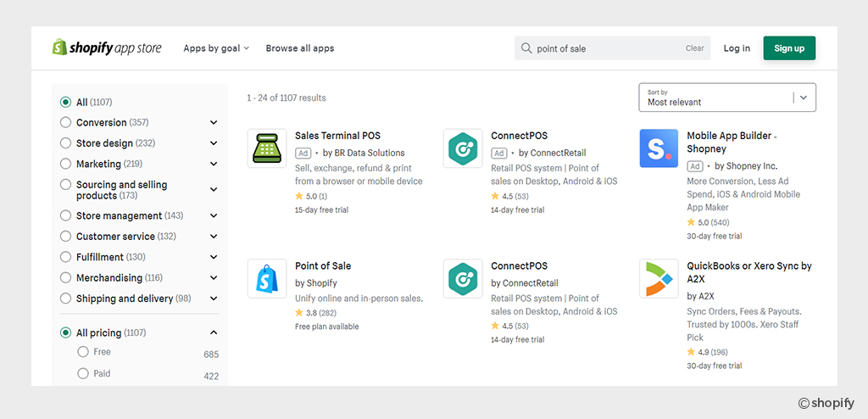Click the Sign up button
868x419 pixels.
point(789,48)
